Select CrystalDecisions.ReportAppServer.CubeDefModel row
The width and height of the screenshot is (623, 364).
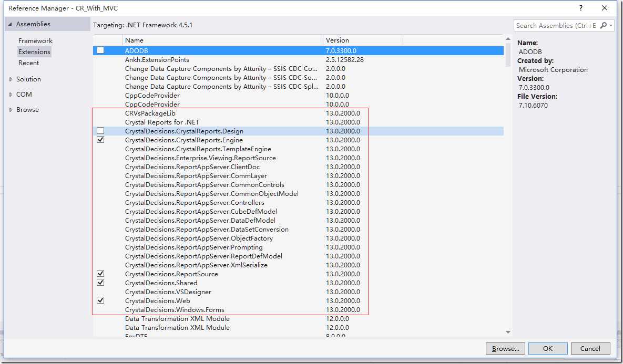pyautogui.click(x=299, y=211)
